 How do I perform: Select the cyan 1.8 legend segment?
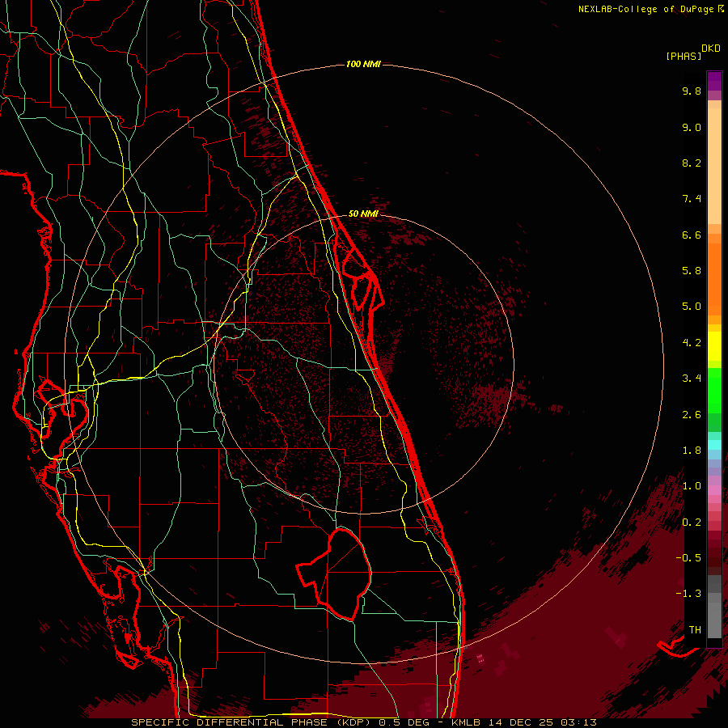point(714,444)
